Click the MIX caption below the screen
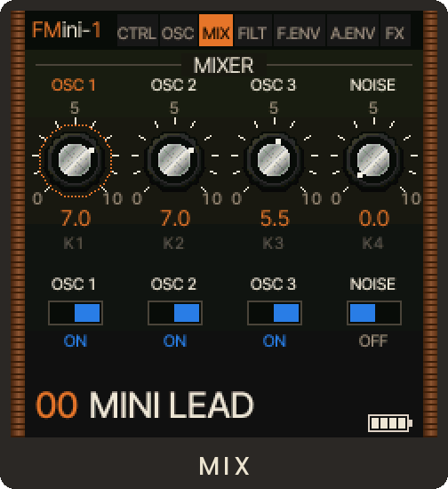This screenshot has width=448, height=489. [225, 466]
